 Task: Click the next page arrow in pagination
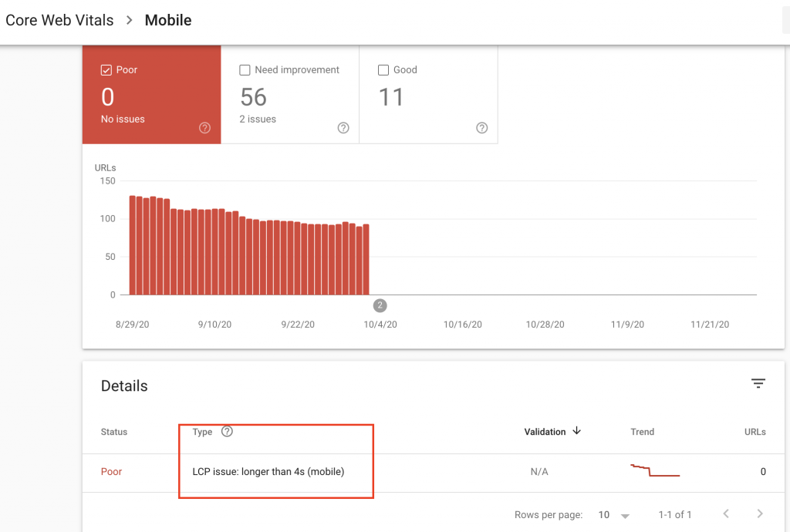(x=759, y=514)
